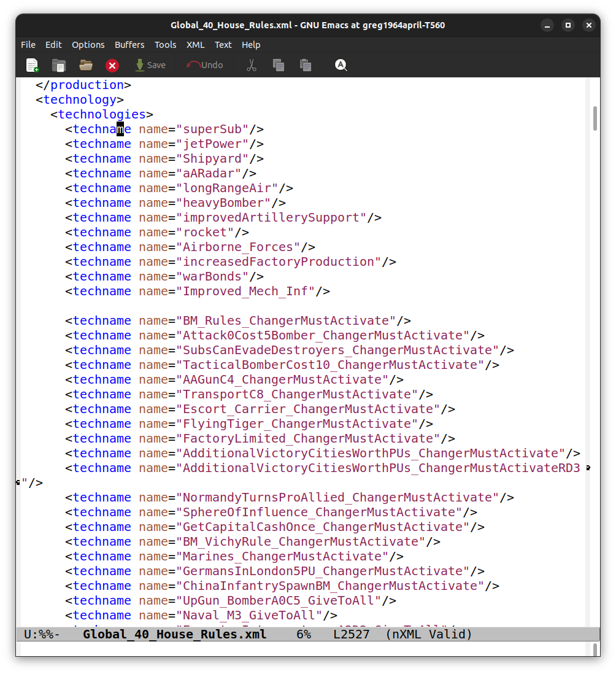Click the Copy toolbar icon
This screenshot has height=674, width=616.
[x=279, y=65]
